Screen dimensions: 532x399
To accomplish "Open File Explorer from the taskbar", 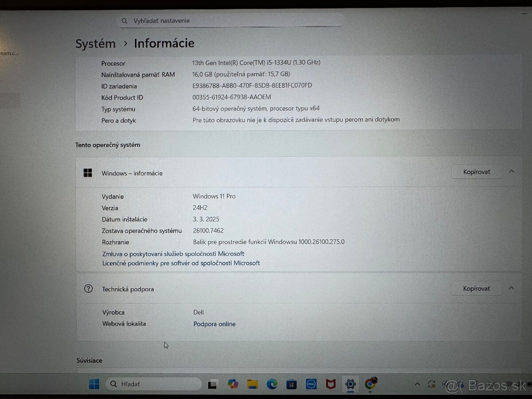I will [253, 384].
